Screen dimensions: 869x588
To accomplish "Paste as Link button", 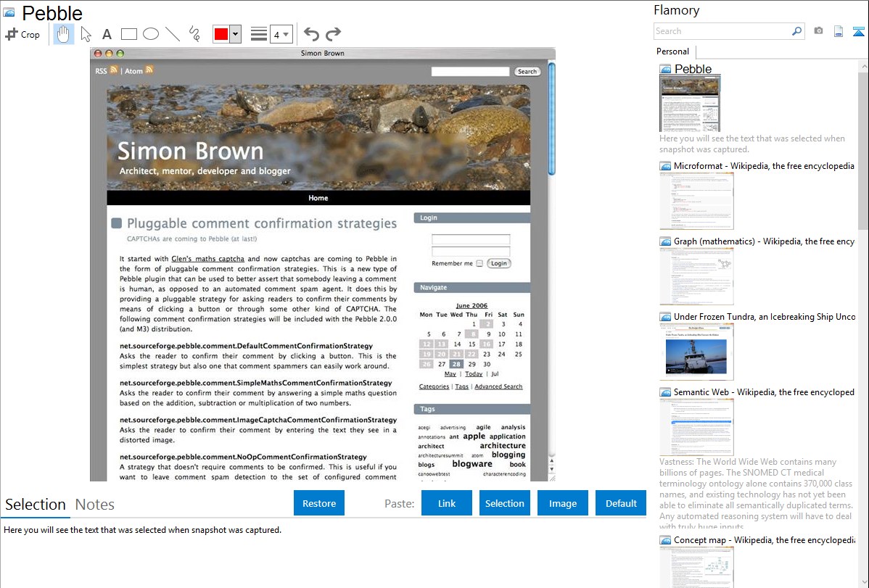I will click(447, 503).
